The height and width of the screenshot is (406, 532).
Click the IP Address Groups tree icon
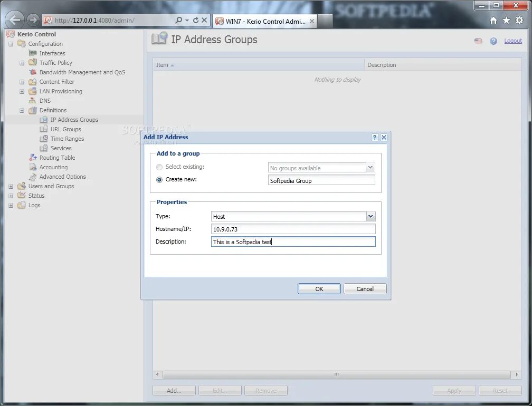point(43,120)
